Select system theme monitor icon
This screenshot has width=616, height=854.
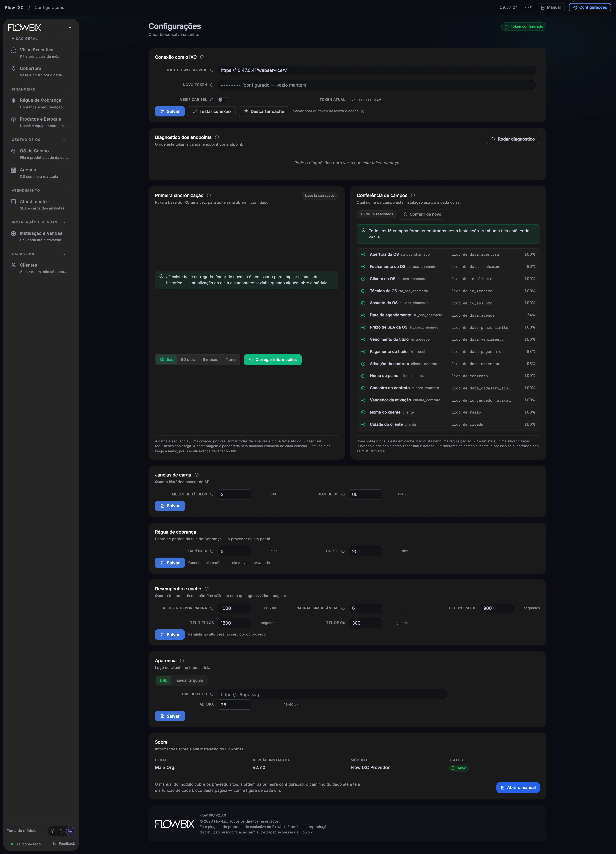coord(70,831)
